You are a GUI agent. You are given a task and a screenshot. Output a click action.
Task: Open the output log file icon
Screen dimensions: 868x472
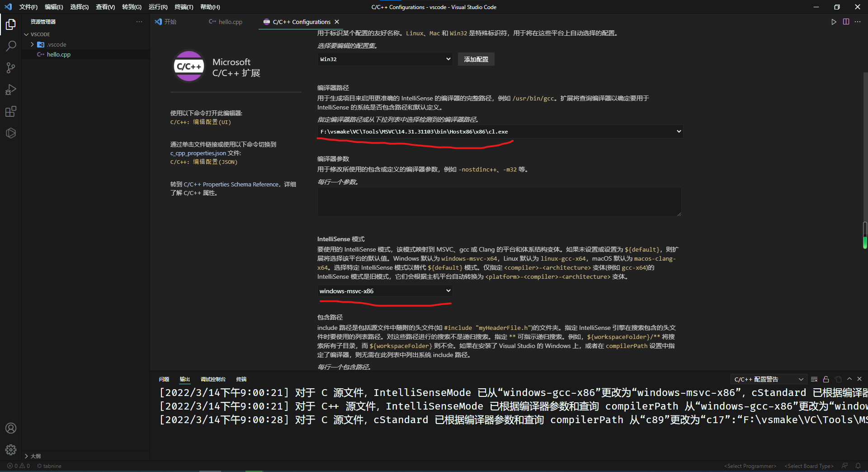click(x=838, y=379)
